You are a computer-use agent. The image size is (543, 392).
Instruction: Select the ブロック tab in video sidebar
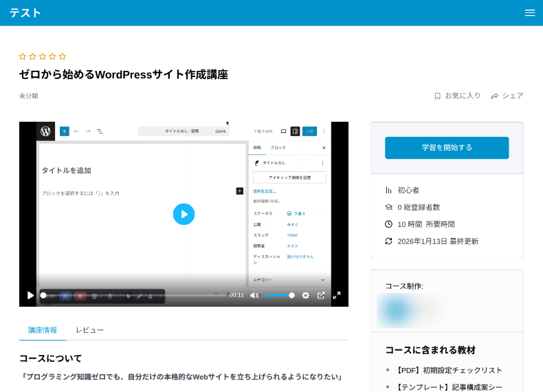coord(278,148)
